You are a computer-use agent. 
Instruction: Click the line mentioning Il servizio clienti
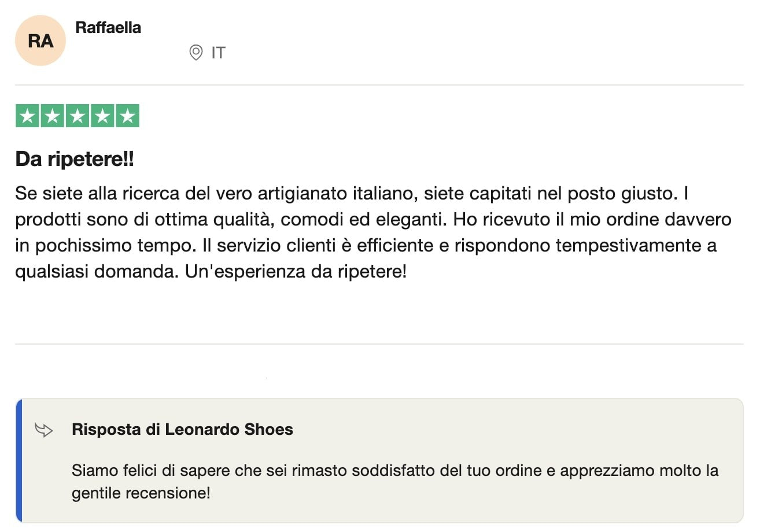366,245
